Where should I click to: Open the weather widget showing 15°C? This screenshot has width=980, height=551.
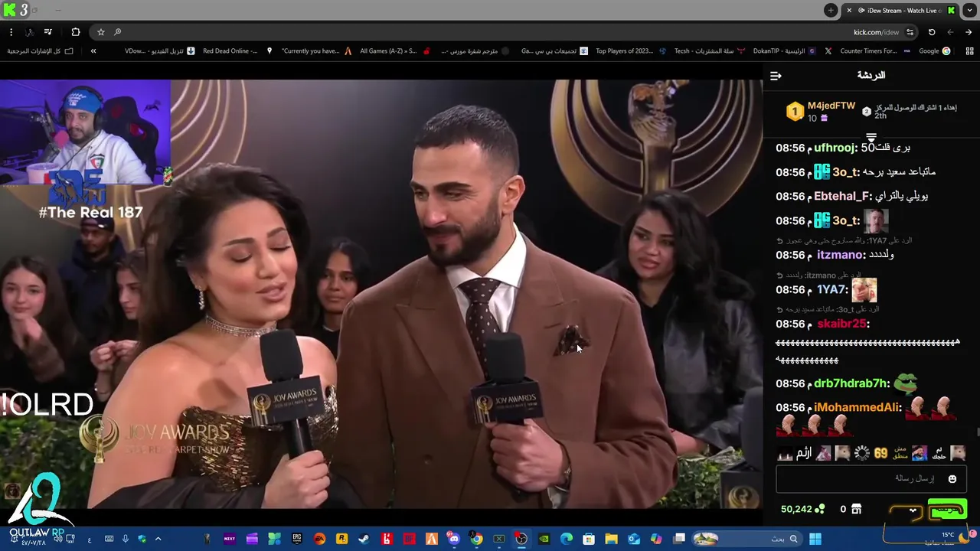coord(946,539)
